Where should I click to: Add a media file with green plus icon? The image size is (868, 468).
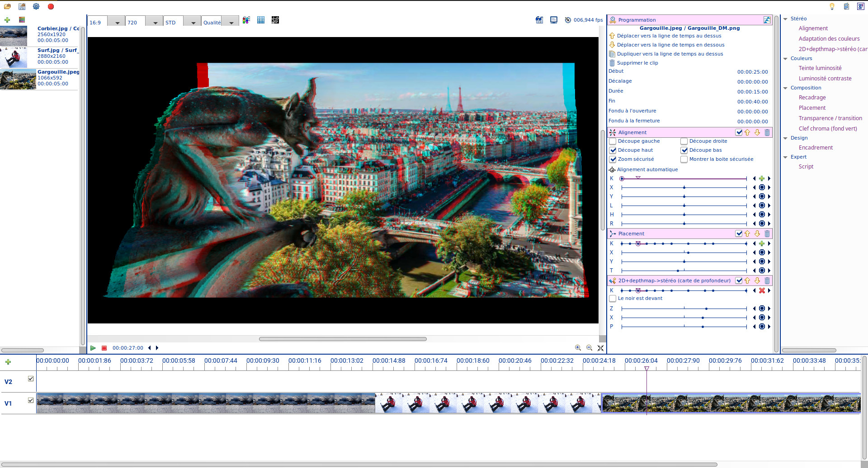click(7, 20)
